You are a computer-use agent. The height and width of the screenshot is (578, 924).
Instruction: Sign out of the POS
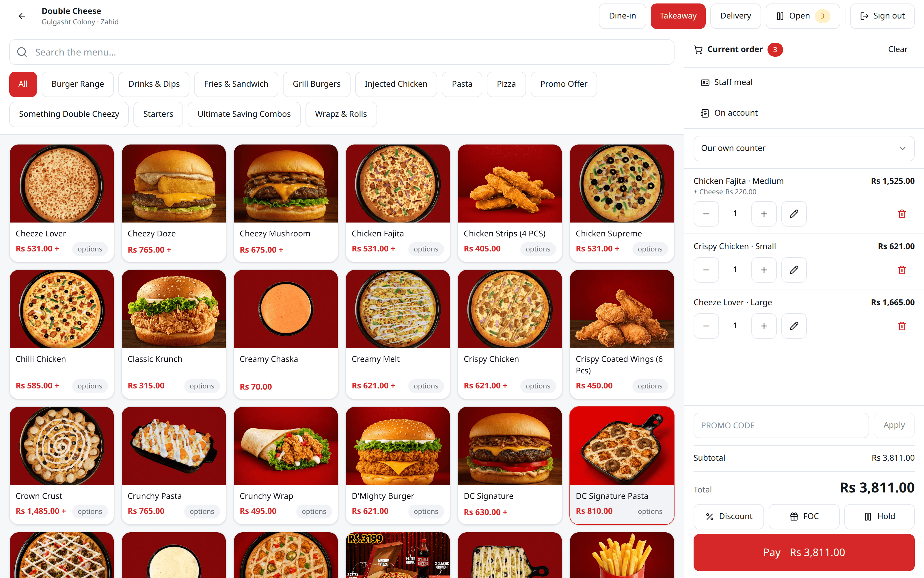882,16
